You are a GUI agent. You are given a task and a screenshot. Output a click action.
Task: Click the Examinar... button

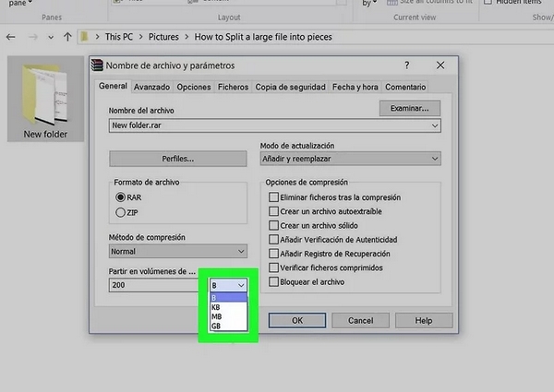[409, 109]
